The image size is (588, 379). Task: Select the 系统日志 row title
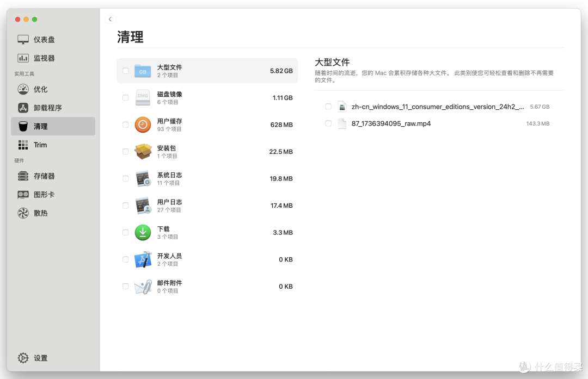coord(169,175)
